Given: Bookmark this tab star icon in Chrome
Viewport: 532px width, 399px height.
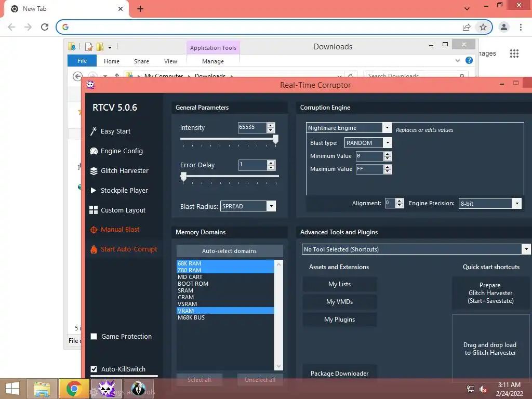Looking at the screenshot, I should tap(483, 27).
